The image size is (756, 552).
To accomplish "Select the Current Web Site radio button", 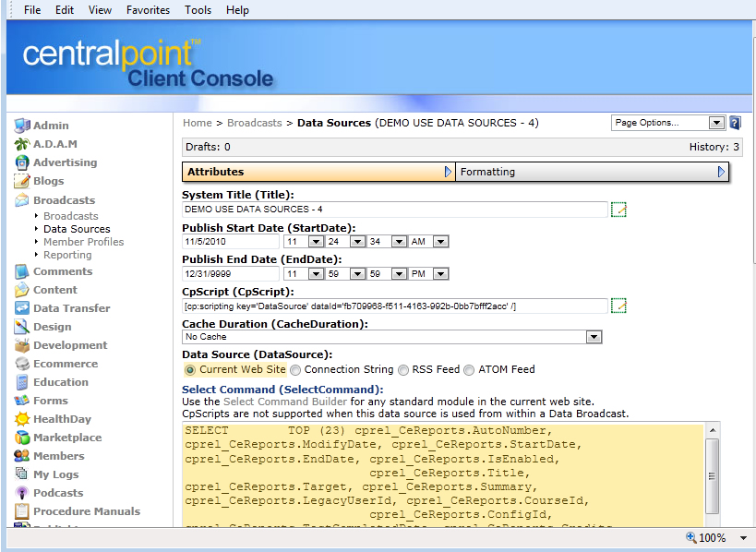I will tap(190, 370).
